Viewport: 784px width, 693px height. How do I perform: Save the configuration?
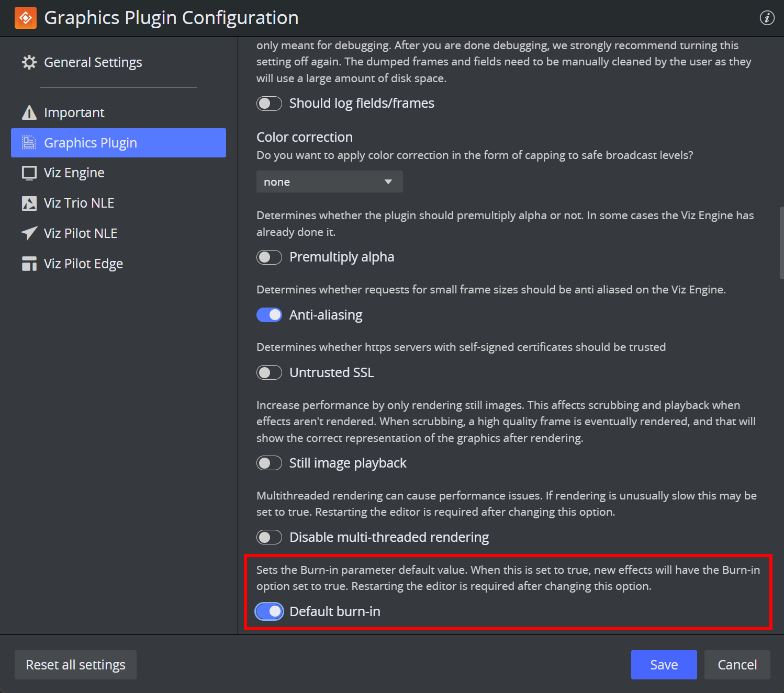[x=664, y=665]
